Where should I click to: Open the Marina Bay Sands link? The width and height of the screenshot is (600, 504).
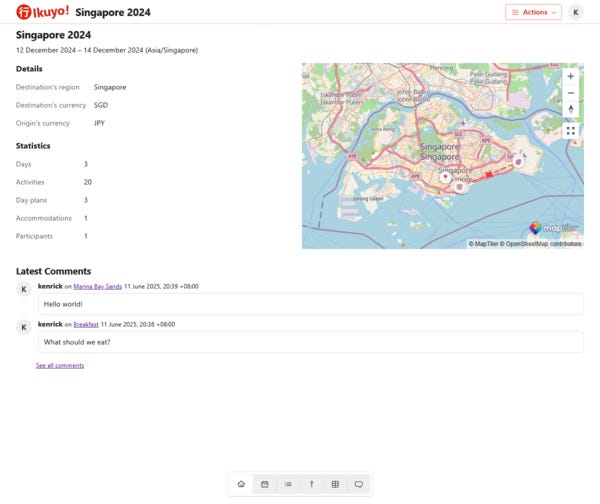click(x=98, y=286)
